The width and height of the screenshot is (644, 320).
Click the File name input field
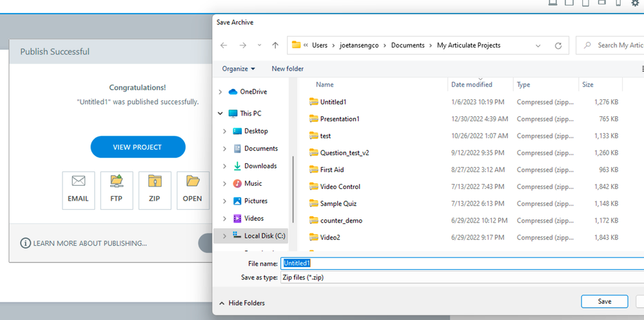click(462, 263)
